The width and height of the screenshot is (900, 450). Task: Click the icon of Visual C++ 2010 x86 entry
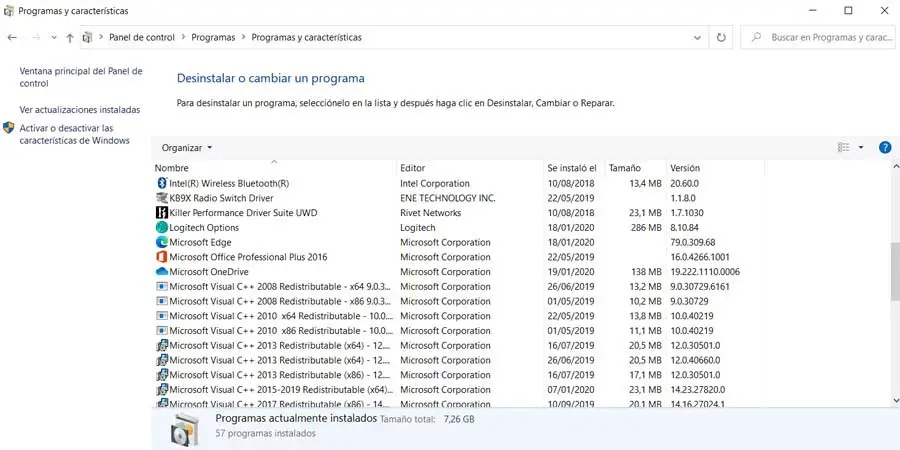click(x=162, y=331)
